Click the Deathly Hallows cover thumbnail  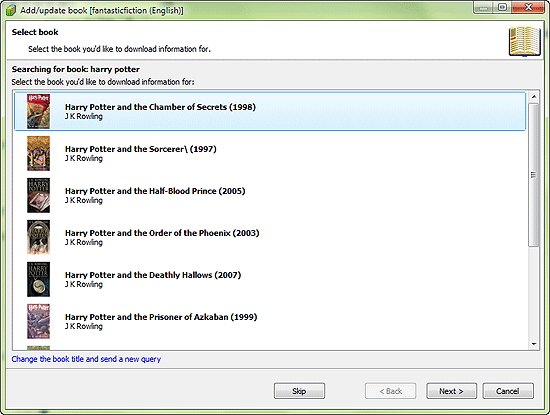(x=39, y=279)
